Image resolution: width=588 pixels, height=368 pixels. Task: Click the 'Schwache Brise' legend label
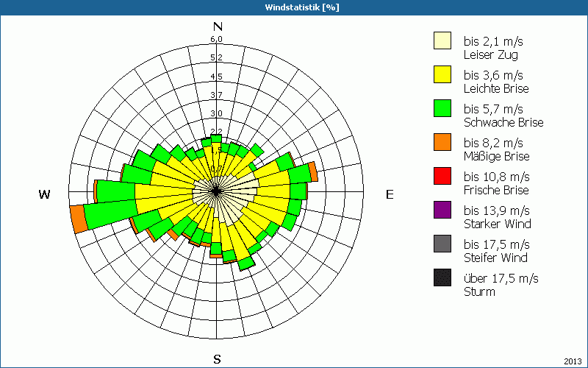pyautogui.click(x=503, y=122)
